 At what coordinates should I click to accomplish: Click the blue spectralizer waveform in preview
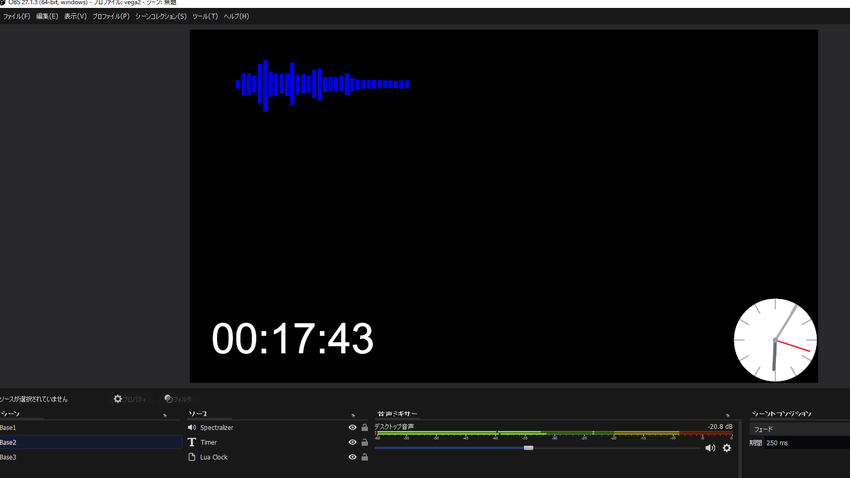click(x=323, y=85)
